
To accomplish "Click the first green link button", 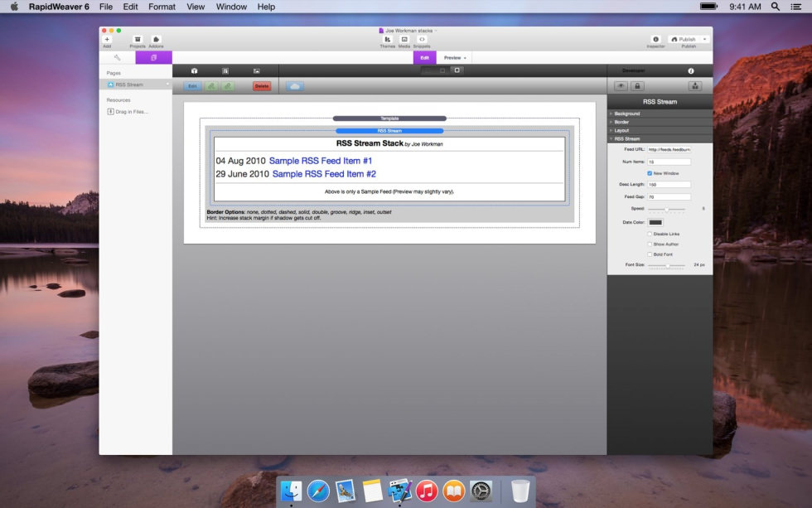I will pyautogui.click(x=211, y=86).
